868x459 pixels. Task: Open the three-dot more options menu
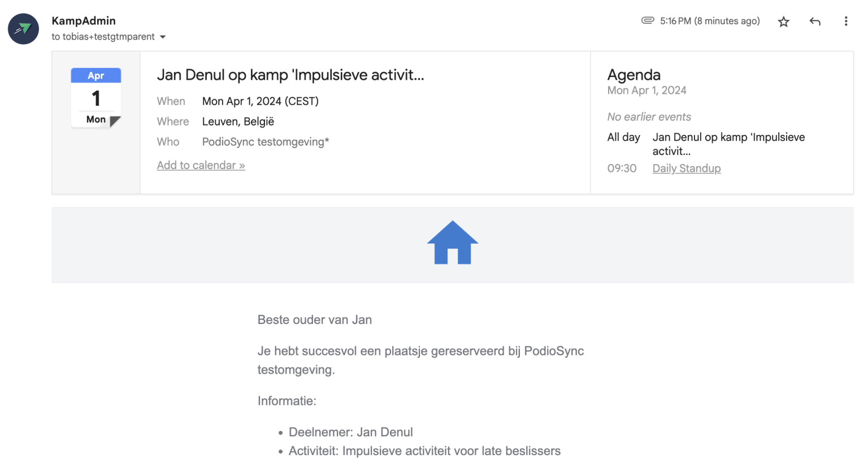846,21
